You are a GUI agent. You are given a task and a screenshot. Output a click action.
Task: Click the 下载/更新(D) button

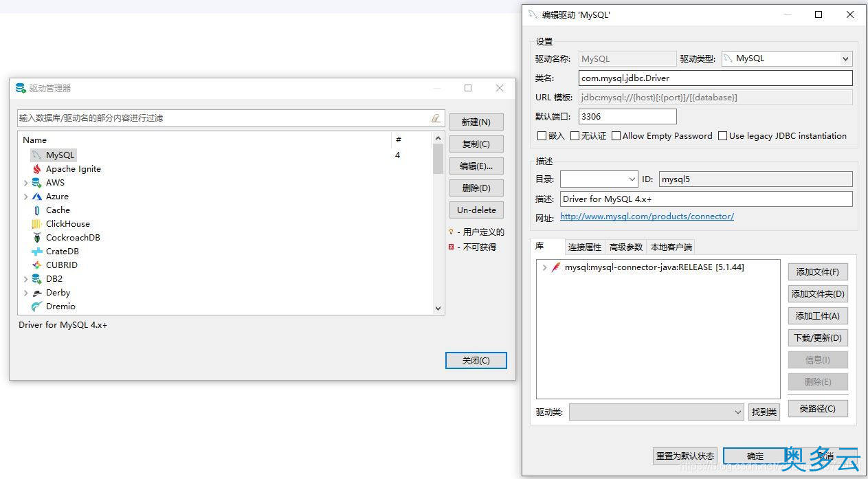pyautogui.click(x=818, y=338)
